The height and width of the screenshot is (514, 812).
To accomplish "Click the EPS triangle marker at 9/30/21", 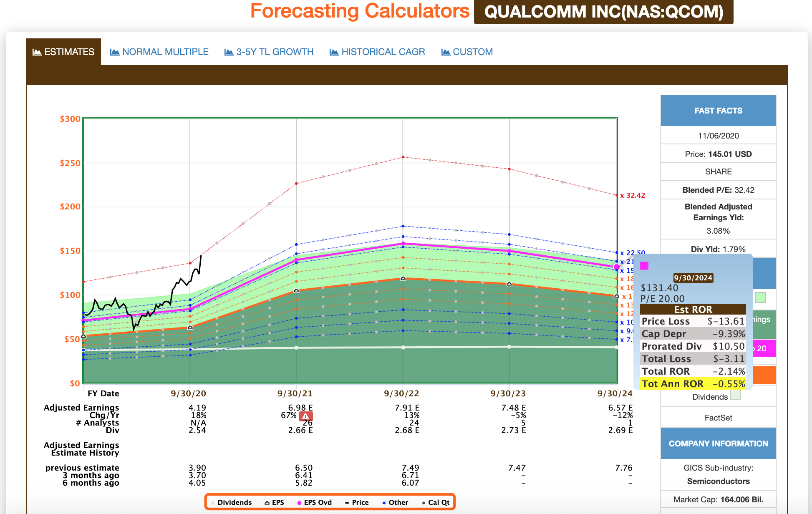I will pos(296,290).
